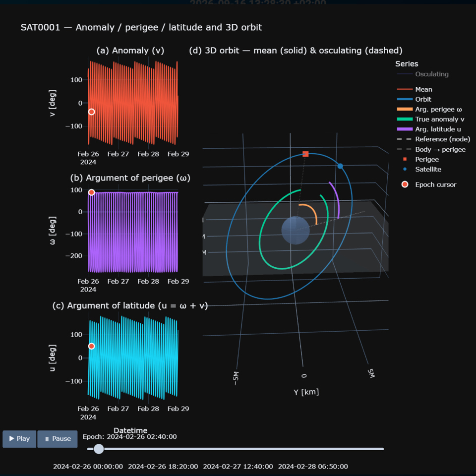
Task: Click the slider tick label 2024-02-27 12:40:00
Action: [238, 466]
